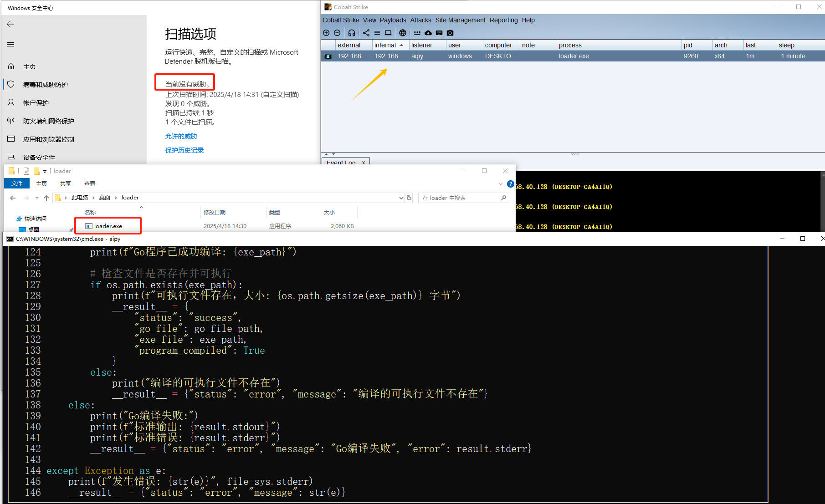Open the Site Management menu
This screenshot has height=504, width=825.
tap(461, 20)
